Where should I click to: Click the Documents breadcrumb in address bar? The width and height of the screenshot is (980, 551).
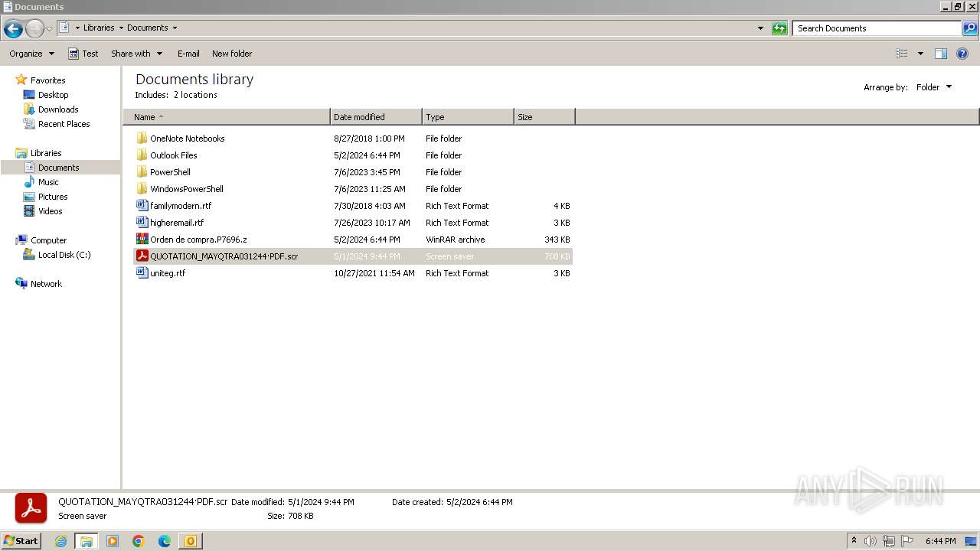(x=147, y=28)
